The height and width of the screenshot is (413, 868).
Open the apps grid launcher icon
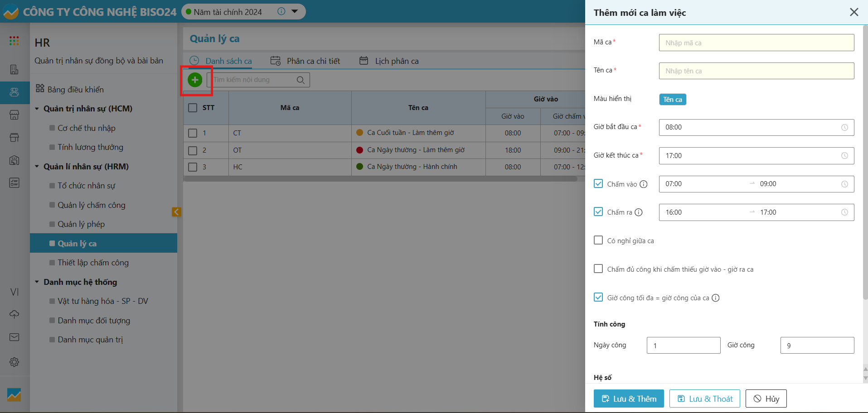[x=14, y=41]
